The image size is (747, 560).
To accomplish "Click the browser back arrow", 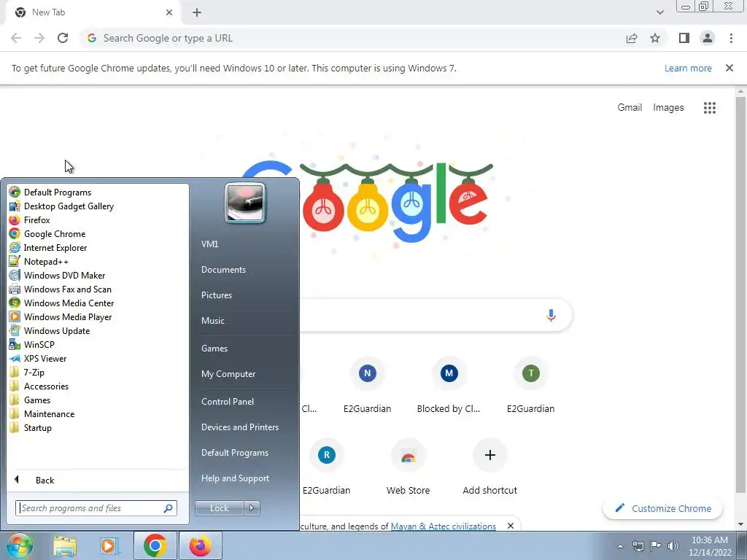I will pyautogui.click(x=16, y=38).
